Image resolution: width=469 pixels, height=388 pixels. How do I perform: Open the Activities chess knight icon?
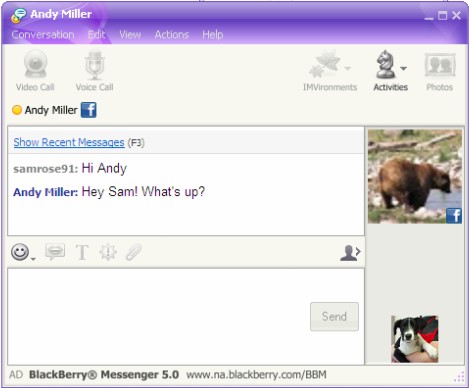point(386,64)
